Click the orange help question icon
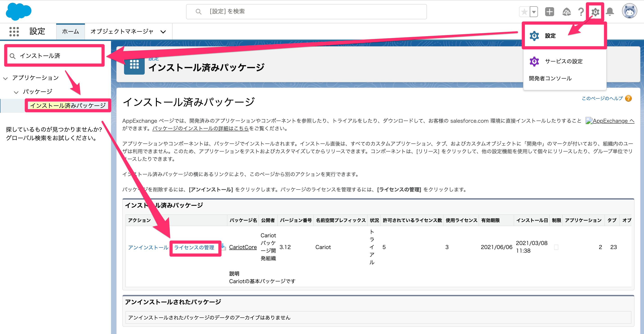Viewport: 644px width, 334px height. point(628,98)
